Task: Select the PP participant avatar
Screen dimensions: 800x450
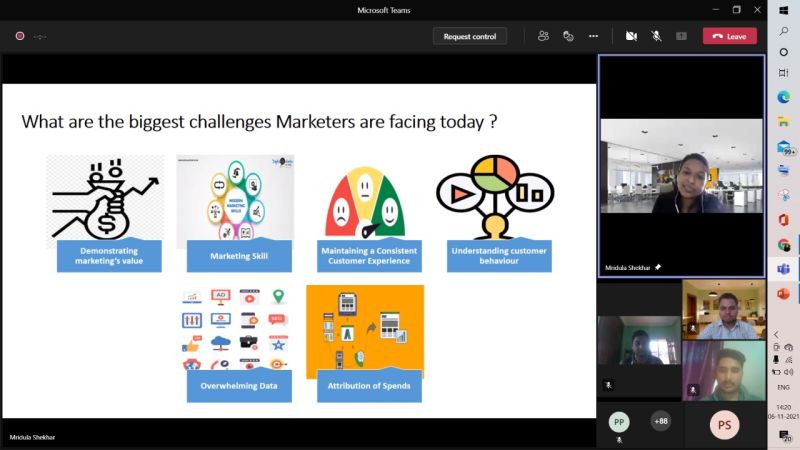Action: click(619, 422)
